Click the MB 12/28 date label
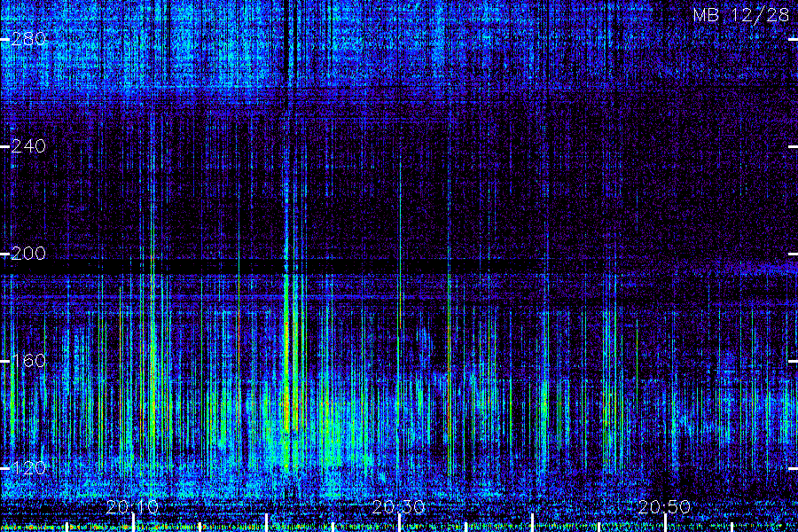Image resolution: width=798 pixels, height=532 pixels. click(x=741, y=15)
